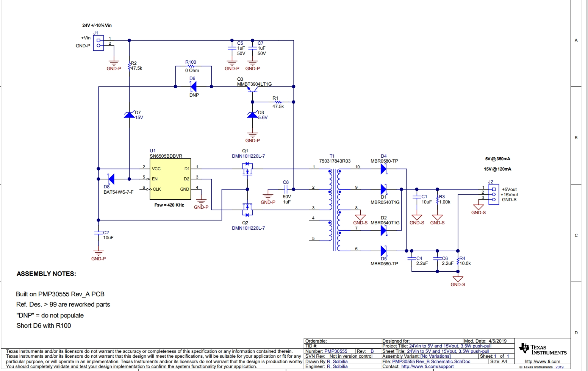Click the Q3 MMBT3904LT1G transistor symbol

pos(252,89)
